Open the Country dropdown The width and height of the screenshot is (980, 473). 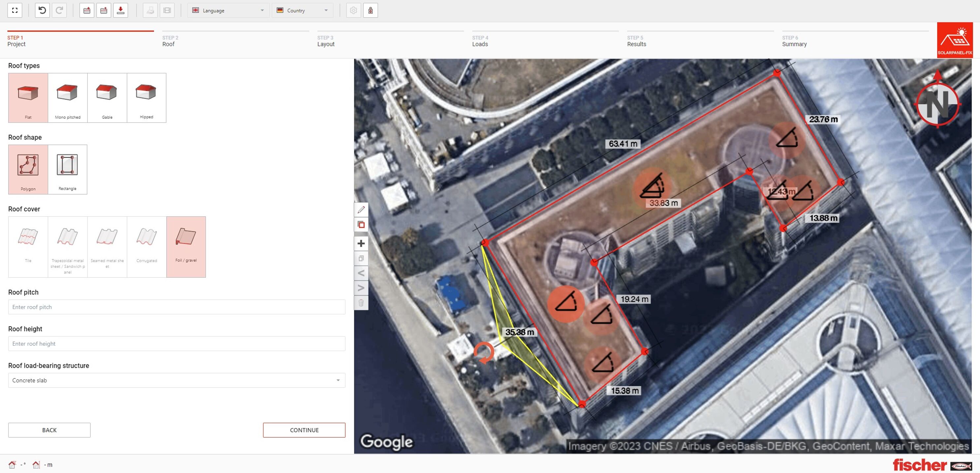click(302, 10)
